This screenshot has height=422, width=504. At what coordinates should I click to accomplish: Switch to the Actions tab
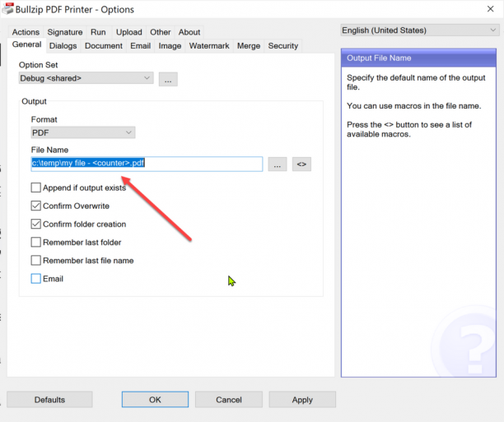click(26, 32)
